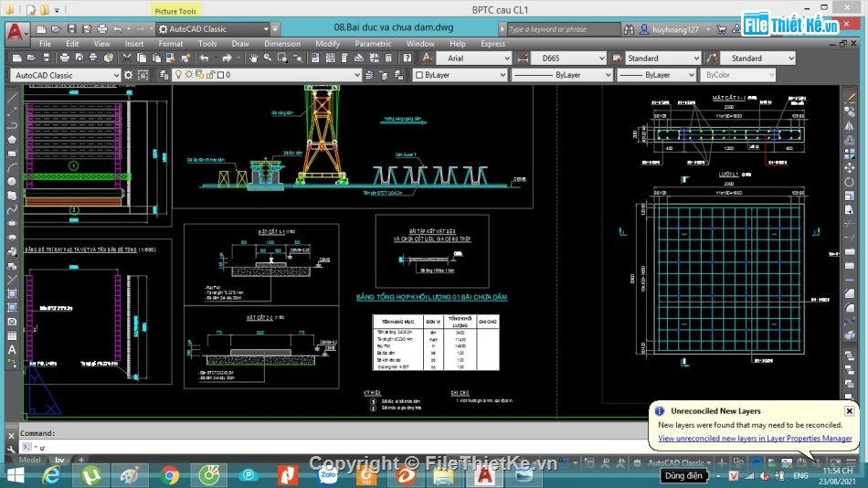This screenshot has width=868, height=488.
Task: Open the linetype ByLayer dropdown
Action: pyautogui.click(x=562, y=75)
